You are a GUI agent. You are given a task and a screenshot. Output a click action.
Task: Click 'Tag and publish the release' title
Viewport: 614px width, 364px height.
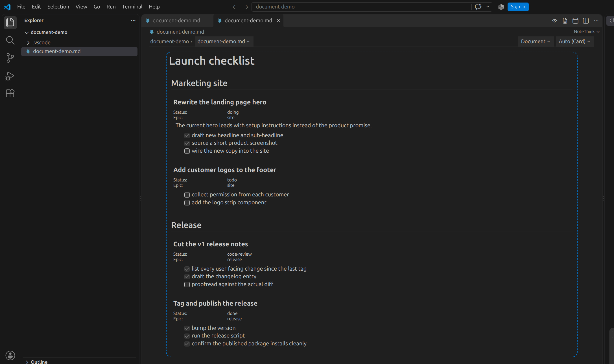click(215, 303)
